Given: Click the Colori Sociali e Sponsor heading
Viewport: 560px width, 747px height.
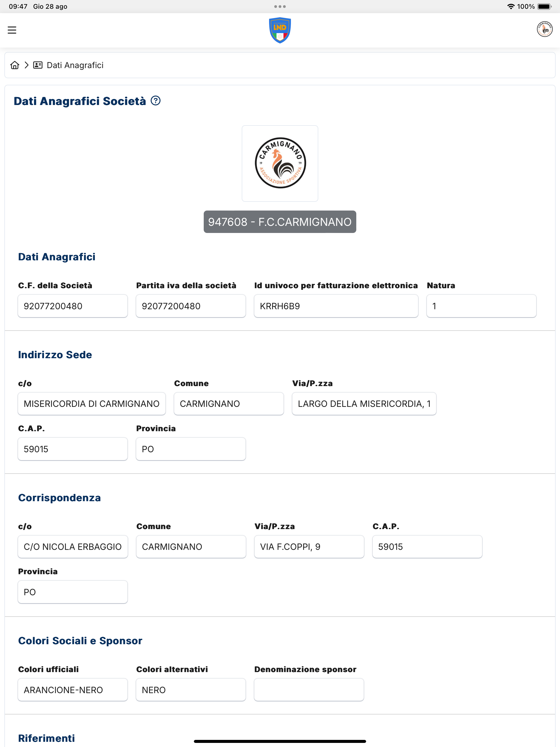Looking at the screenshot, I should point(80,641).
